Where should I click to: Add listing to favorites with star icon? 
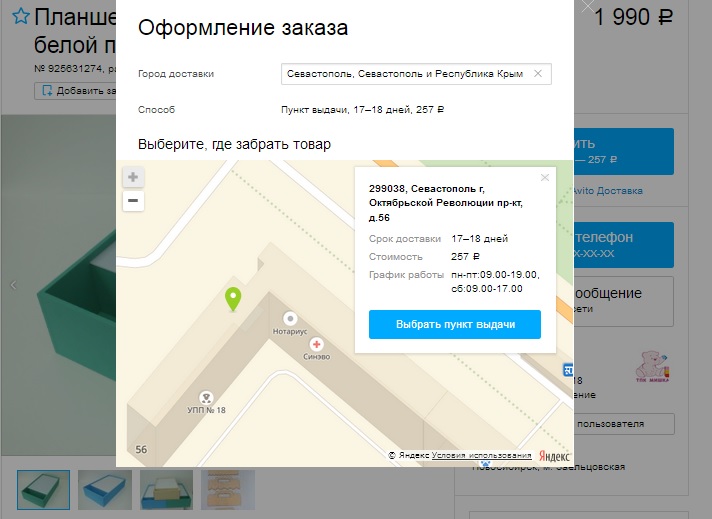coord(19,19)
